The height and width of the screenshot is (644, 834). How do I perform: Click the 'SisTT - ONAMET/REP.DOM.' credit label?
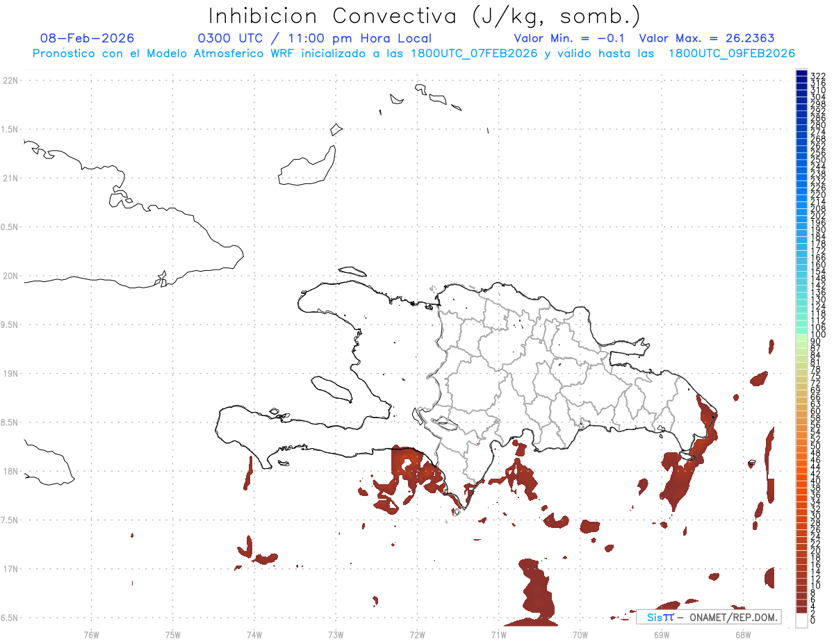pyautogui.click(x=710, y=617)
